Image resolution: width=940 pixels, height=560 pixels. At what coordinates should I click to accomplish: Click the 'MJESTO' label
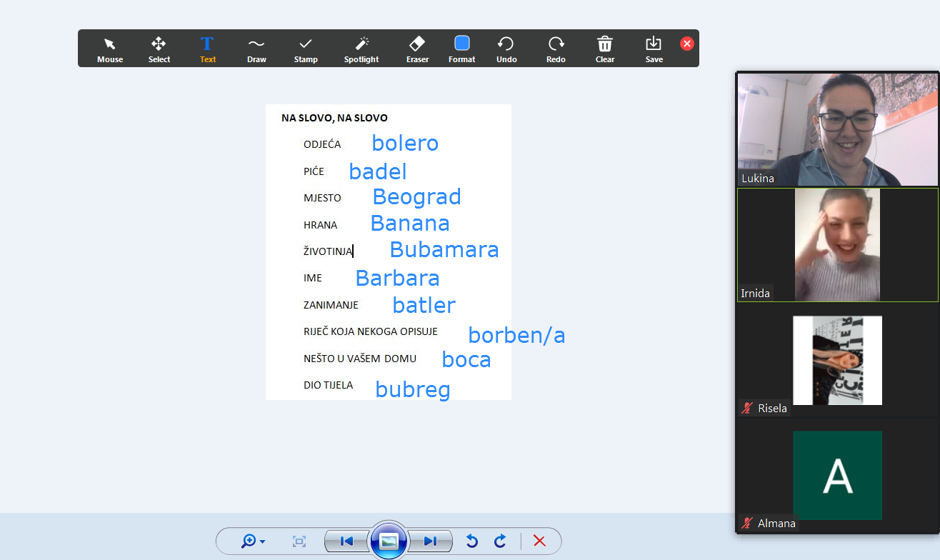point(322,198)
